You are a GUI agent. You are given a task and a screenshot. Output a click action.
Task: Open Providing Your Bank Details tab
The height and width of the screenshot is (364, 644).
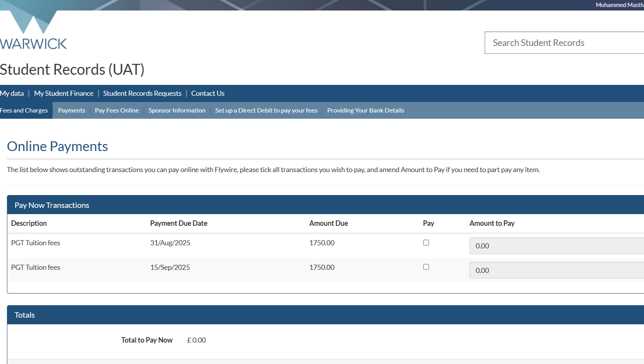(366, 111)
